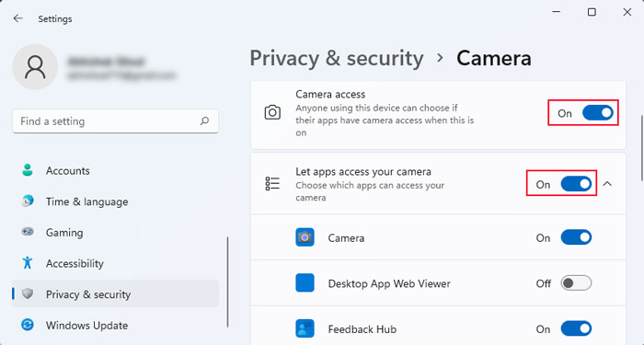This screenshot has height=345, width=644.
Task: Click the magnifier icon in the search box
Action: point(204,121)
